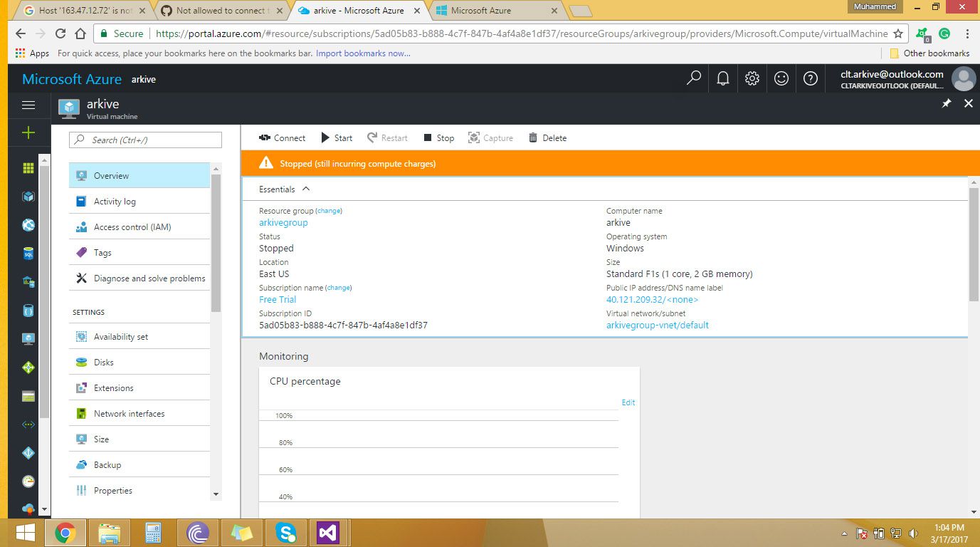Open the Activity log menu item
Screen dimensions: 980x547
click(x=115, y=202)
